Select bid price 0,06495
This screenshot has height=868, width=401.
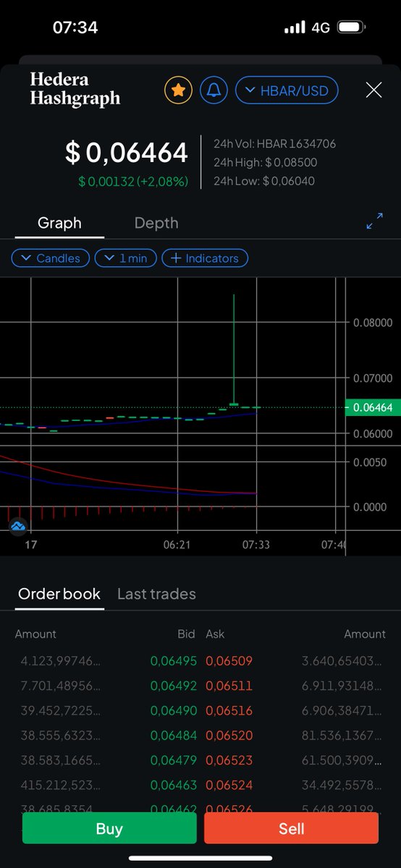pyautogui.click(x=173, y=660)
